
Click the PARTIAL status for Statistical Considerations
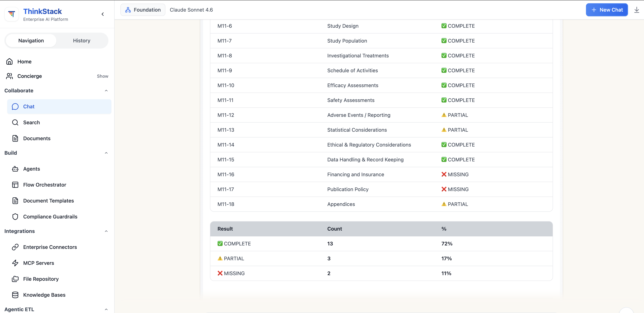click(455, 130)
